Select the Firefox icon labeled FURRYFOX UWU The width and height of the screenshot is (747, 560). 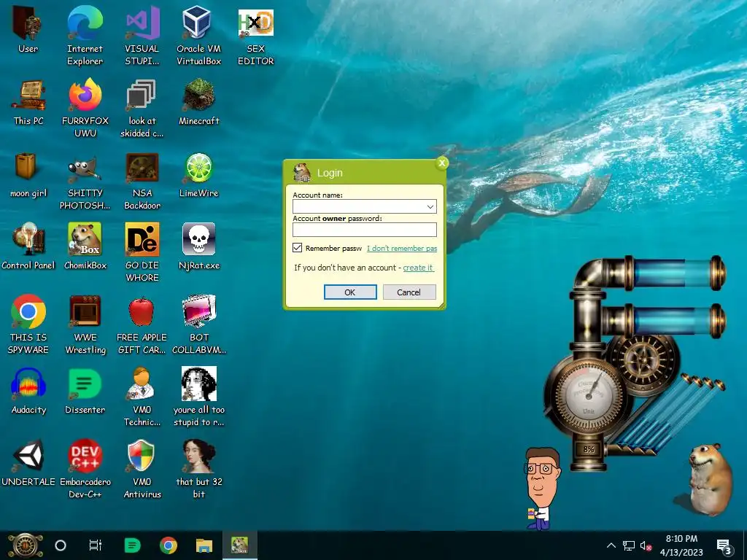(x=85, y=108)
